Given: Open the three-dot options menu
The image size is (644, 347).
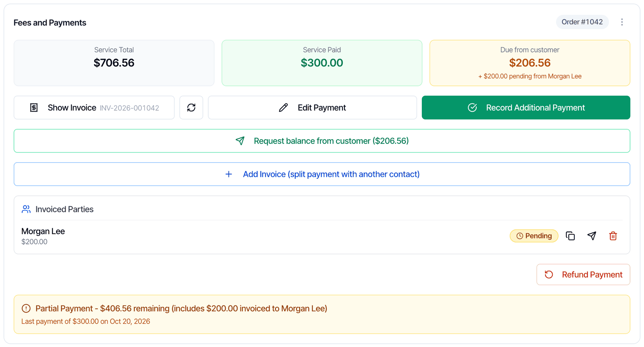Looking at the screenshot, I should coord(622,22).
